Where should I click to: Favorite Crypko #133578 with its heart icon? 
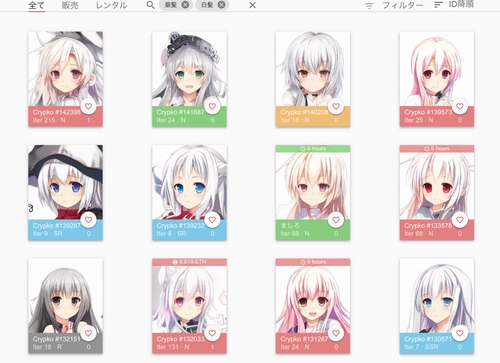click(x=460, y=220)
